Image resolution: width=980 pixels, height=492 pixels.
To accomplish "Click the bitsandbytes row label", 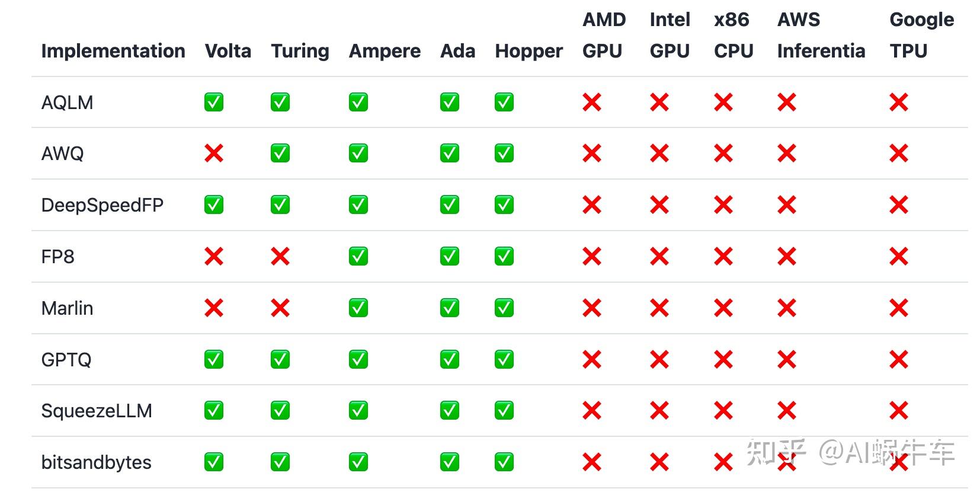I will click(97, 462).
